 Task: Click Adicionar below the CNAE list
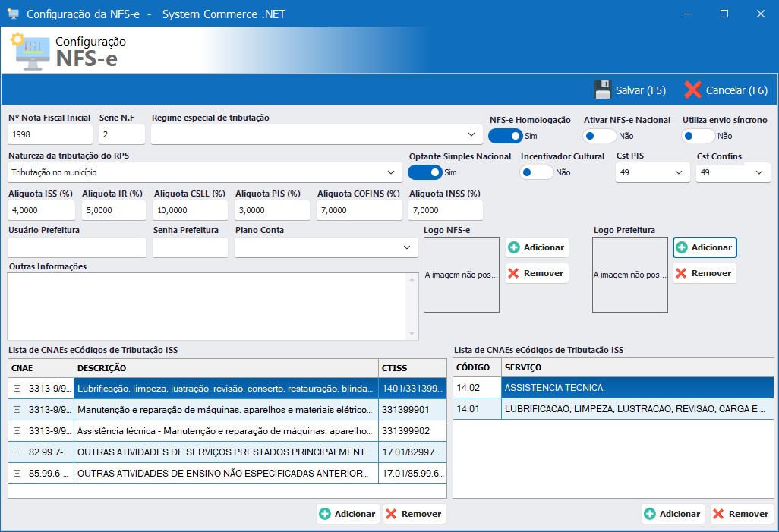pyautogui.click(x=347, y=514)
